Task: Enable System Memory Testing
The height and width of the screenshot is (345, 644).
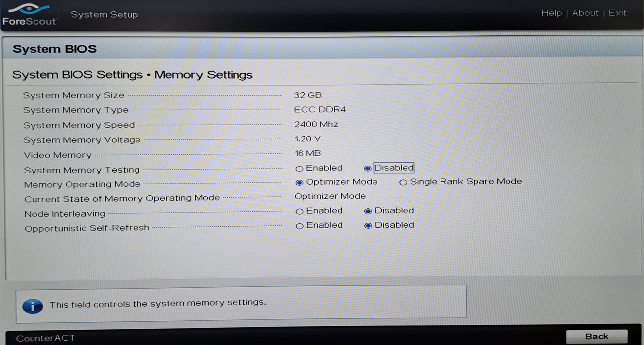Action: click(299, 169)
